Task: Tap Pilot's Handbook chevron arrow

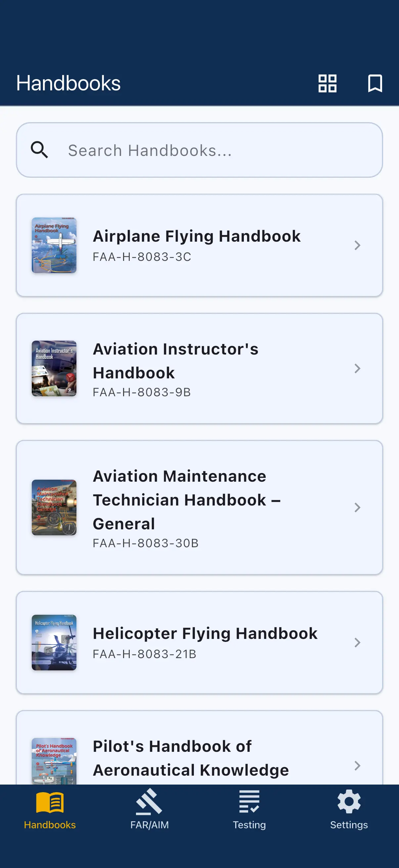Action: click(357, 766)
